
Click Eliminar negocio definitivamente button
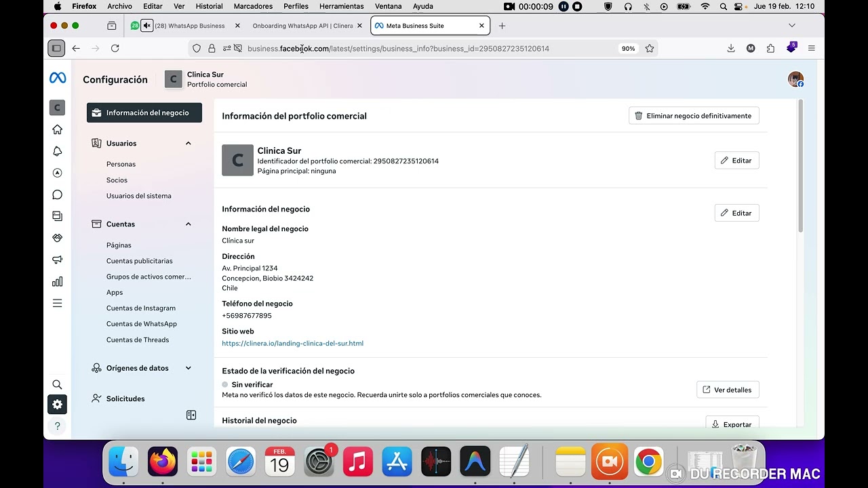pyautogui.click(x=694, y=116)
